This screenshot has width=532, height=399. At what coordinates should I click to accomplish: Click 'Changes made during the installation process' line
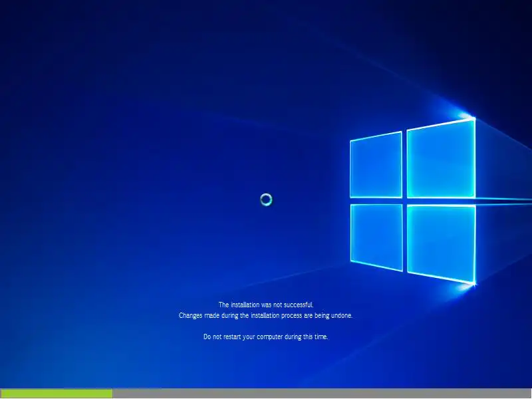click(265, 315)
